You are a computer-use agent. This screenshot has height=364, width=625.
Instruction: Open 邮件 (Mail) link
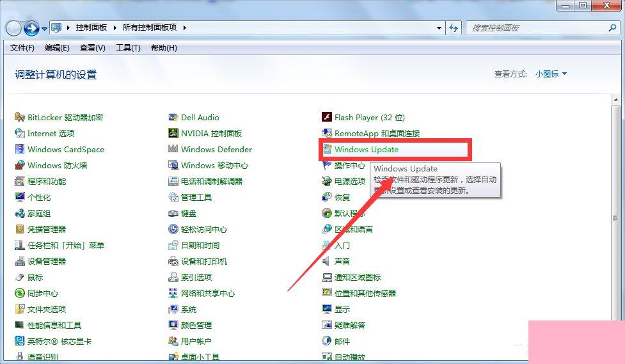pos(342,341)
